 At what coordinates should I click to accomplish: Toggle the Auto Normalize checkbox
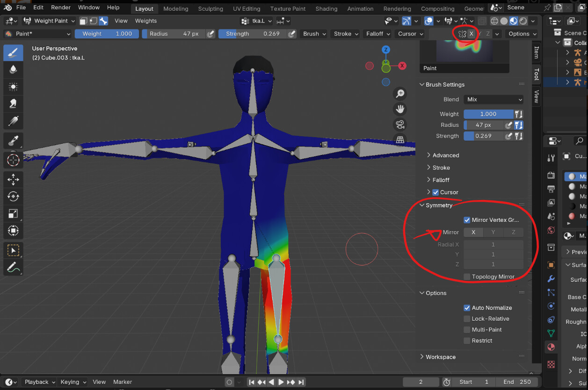click(467, 308)
